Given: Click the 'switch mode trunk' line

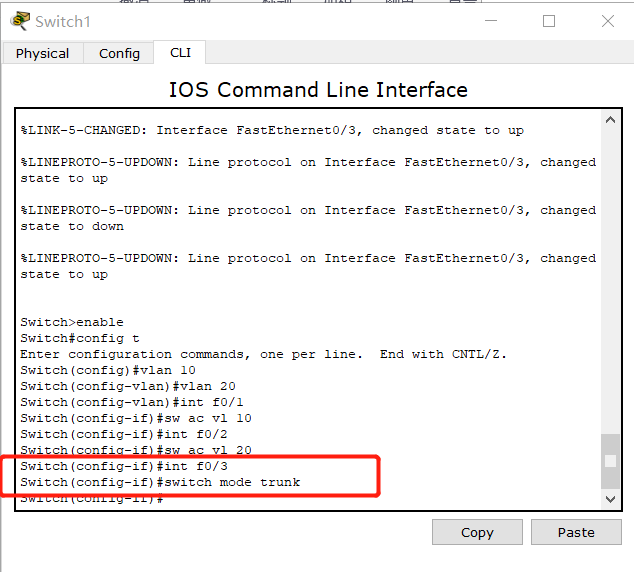Looking at the screenshot, I should (x=160, y=482).
